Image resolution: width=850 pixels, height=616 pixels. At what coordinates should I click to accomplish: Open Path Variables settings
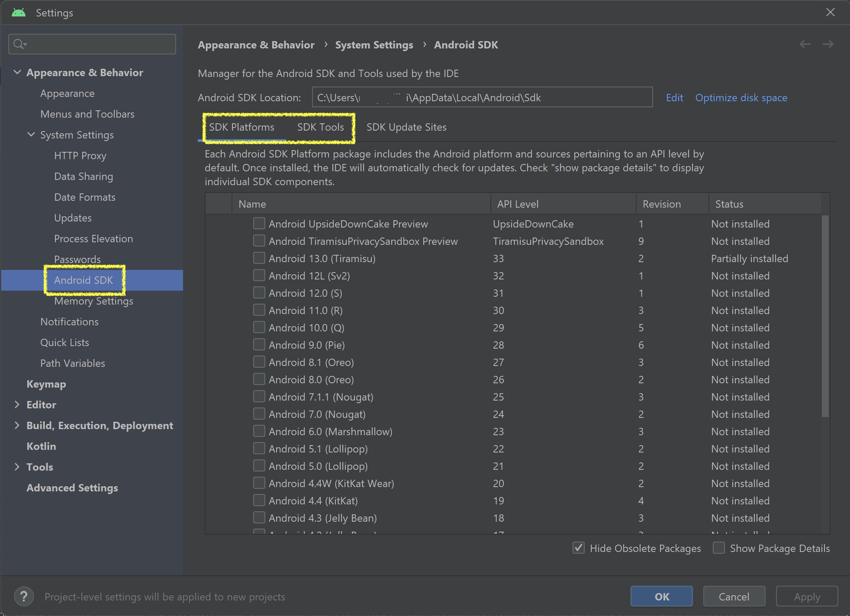pos(73,363)
